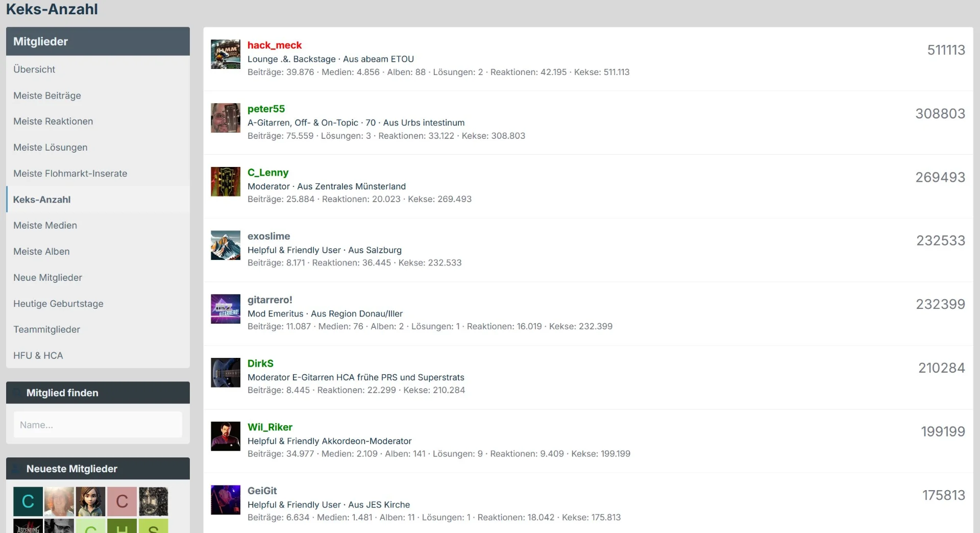The height and width of the screenshot is (533, 980).
Task: Open the Teammitglieder page
Action: coord(98,330)
